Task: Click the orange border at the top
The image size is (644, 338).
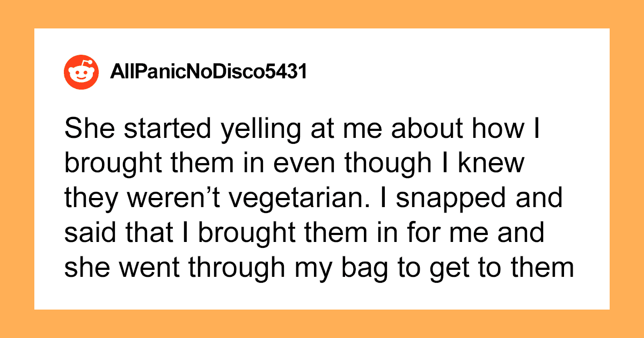Action: pos(322,13)
